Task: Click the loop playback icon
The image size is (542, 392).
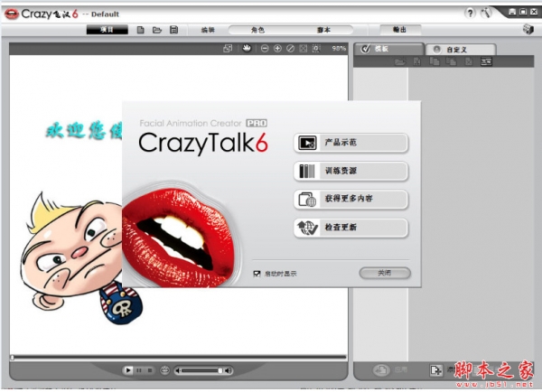Action: pyautogui.click(x=164, y=370)
